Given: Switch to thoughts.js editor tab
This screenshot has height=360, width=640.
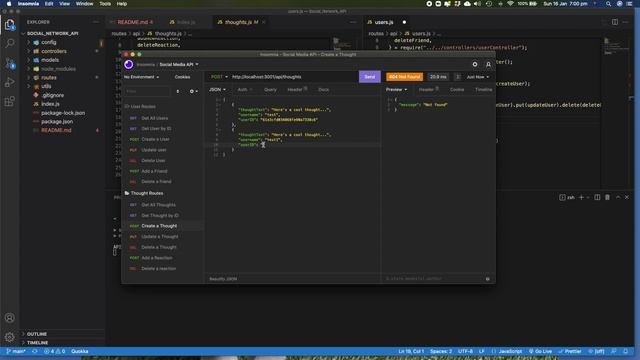Looking at the screenshot, I should click(x=238, y=22).
